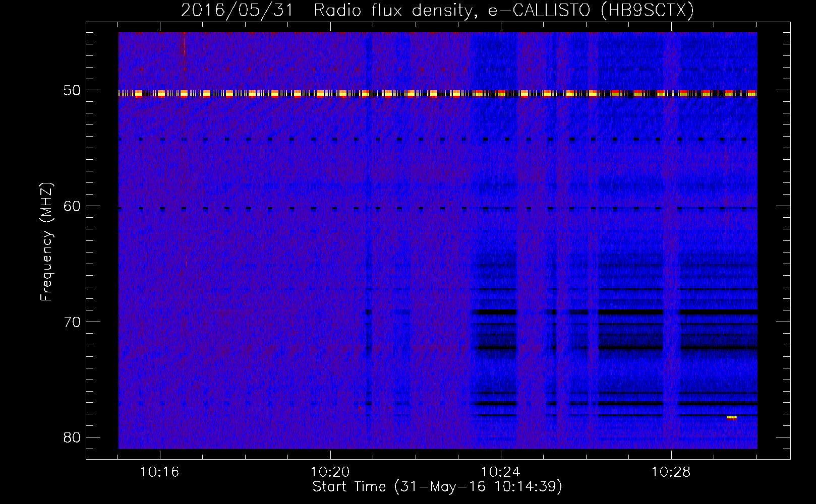The image size is (816, 504).
Task: Click the '10:20' time tick label
Action: coord(330,472)
